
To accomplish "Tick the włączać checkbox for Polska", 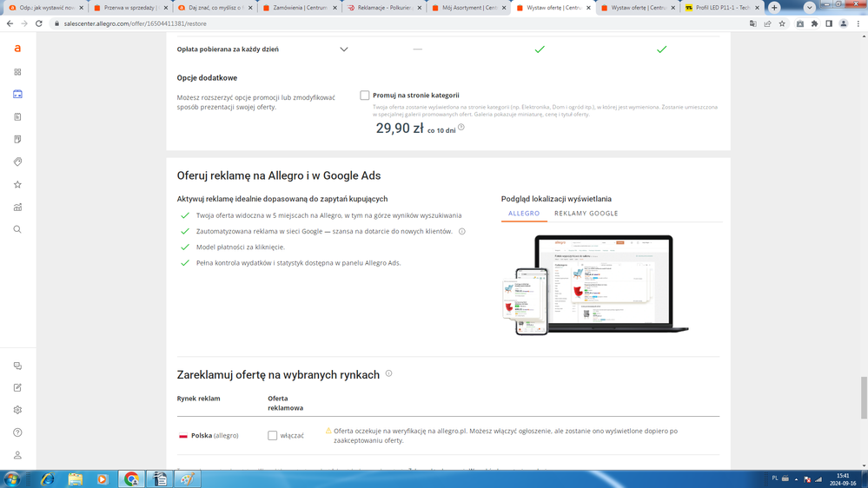I will [272, 435].
